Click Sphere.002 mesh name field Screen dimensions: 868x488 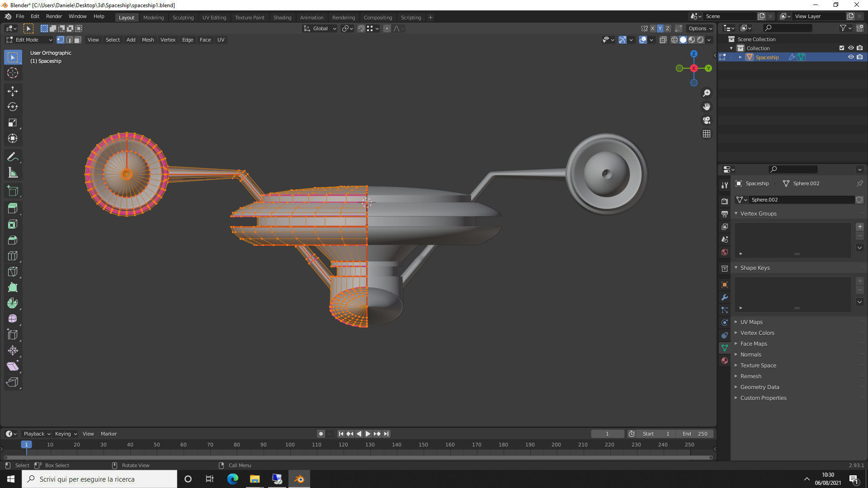click(802, 200)
